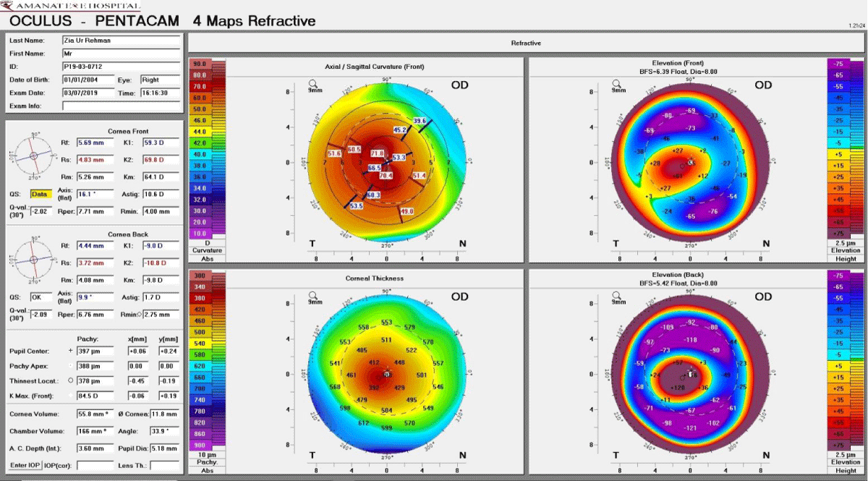Select the Cornea Front K1 value 59.3 D
This screenshot has width=868, height=481.
161,142
